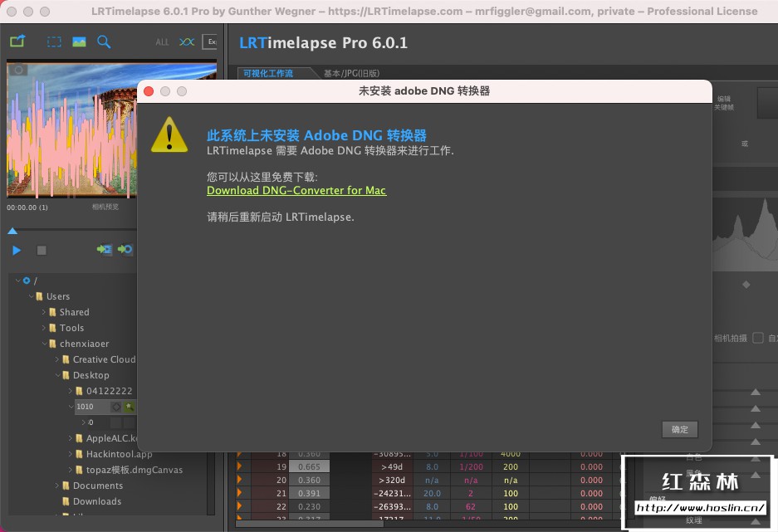Expand the Creative Cloud folder
Image resolution: width=778 pixels, height=532 pixels.
point(57,359)
